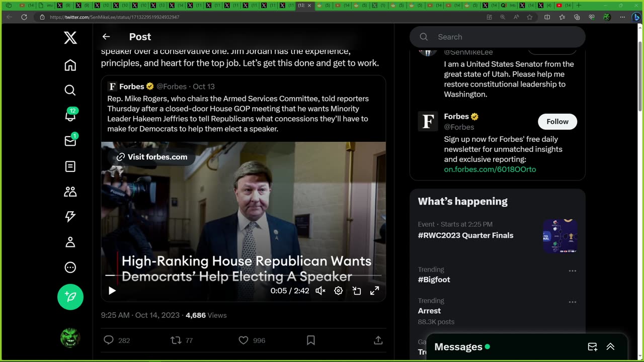Open a new browser tab
Image resolution: width=644 pixels, height=362 pixels.
[x=579, y=6]
